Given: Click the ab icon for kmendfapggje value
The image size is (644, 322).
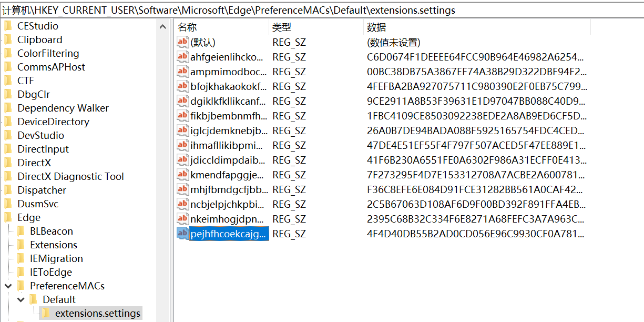Looking at the screenshot, I should coord(182,175).
